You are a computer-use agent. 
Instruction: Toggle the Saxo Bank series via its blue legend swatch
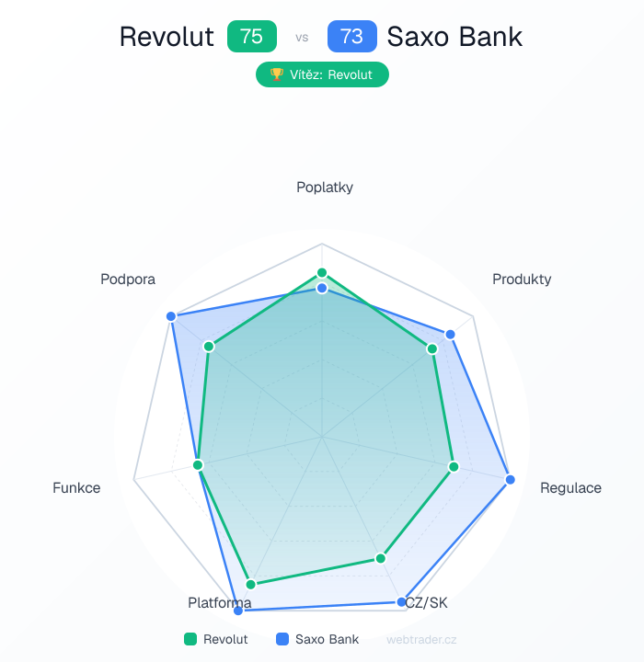[282, 639]
